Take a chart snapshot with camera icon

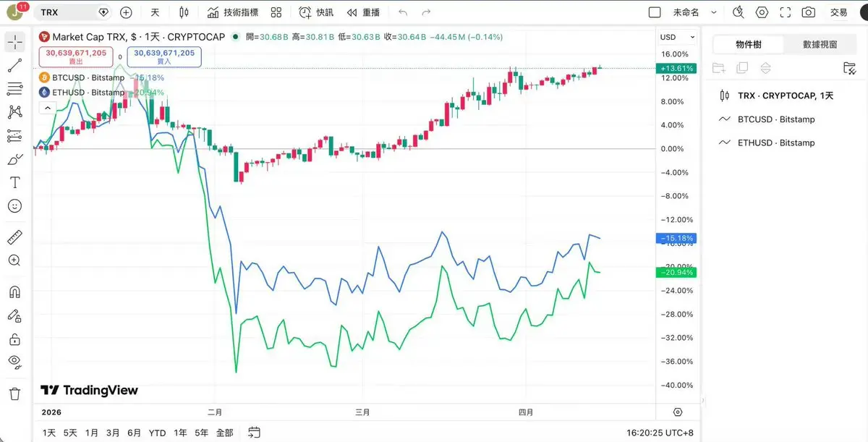tap(808, 12)
